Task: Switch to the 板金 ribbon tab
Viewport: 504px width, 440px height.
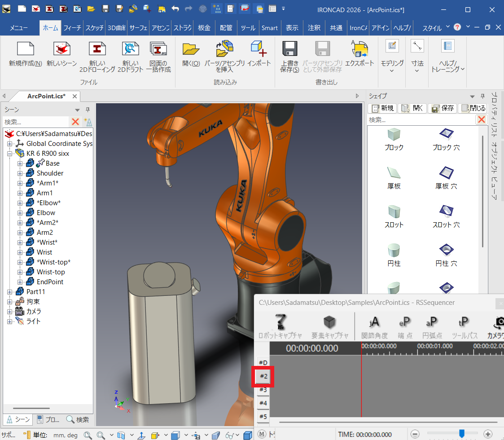Action: click(204, 28)
